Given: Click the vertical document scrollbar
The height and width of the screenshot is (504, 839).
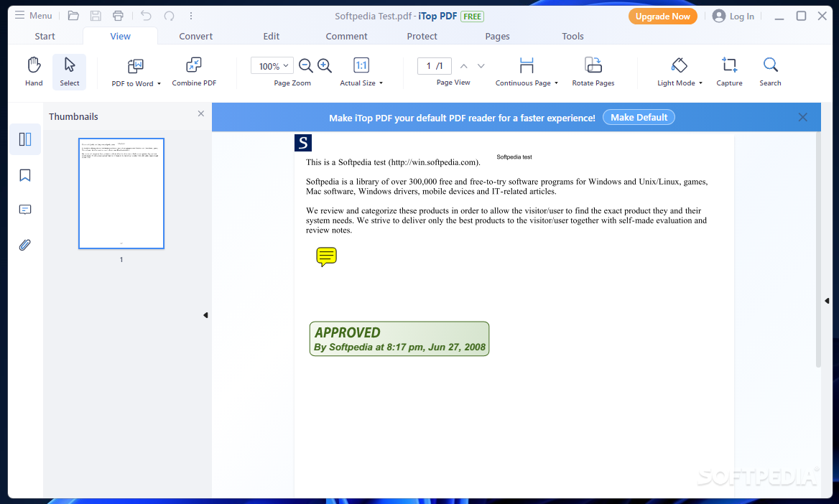Looking at the screenshot, I should [x=818, y=250].
